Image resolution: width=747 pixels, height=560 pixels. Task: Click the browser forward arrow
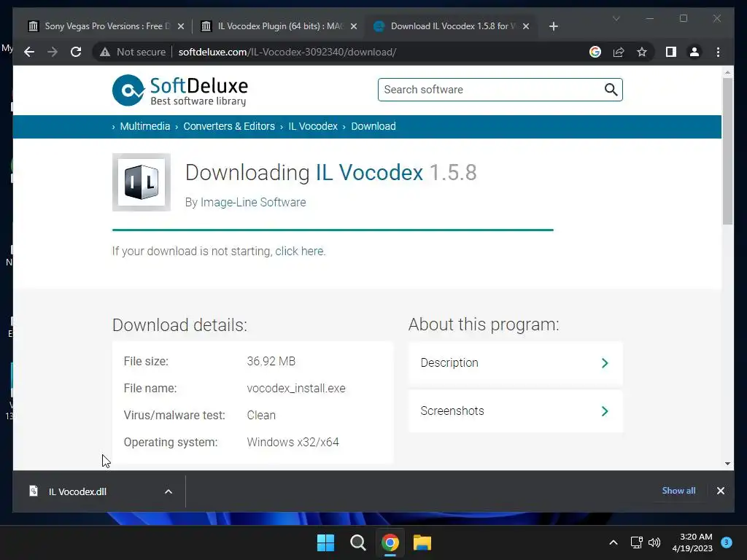53,52
